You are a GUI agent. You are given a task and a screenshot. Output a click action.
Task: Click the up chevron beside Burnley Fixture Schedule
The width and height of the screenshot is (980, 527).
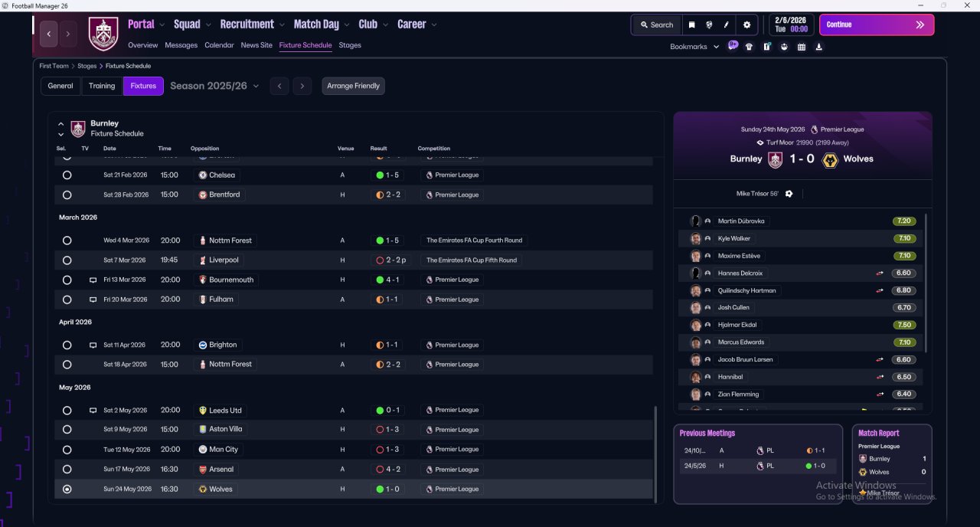(61, 123)
